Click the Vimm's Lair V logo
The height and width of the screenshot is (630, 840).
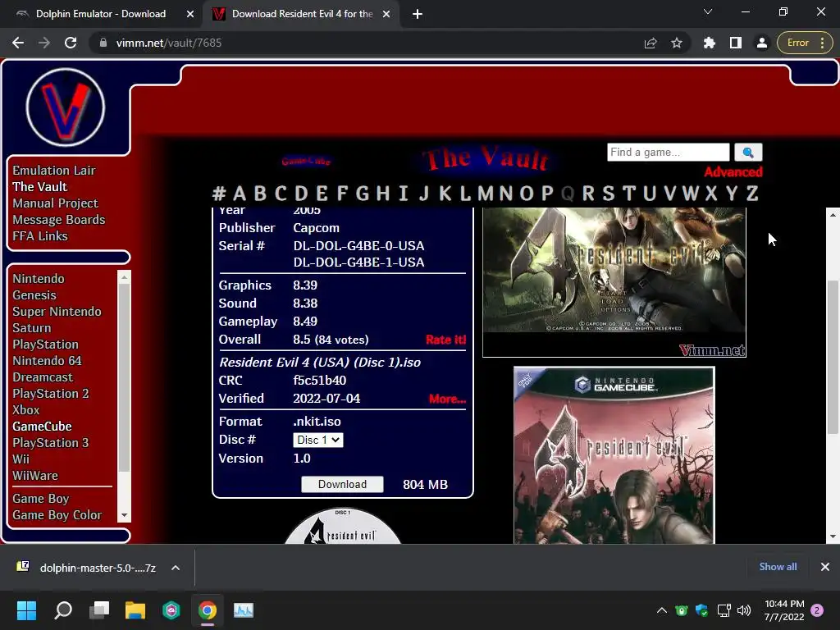pyautogui.click(x=66, y=107)
